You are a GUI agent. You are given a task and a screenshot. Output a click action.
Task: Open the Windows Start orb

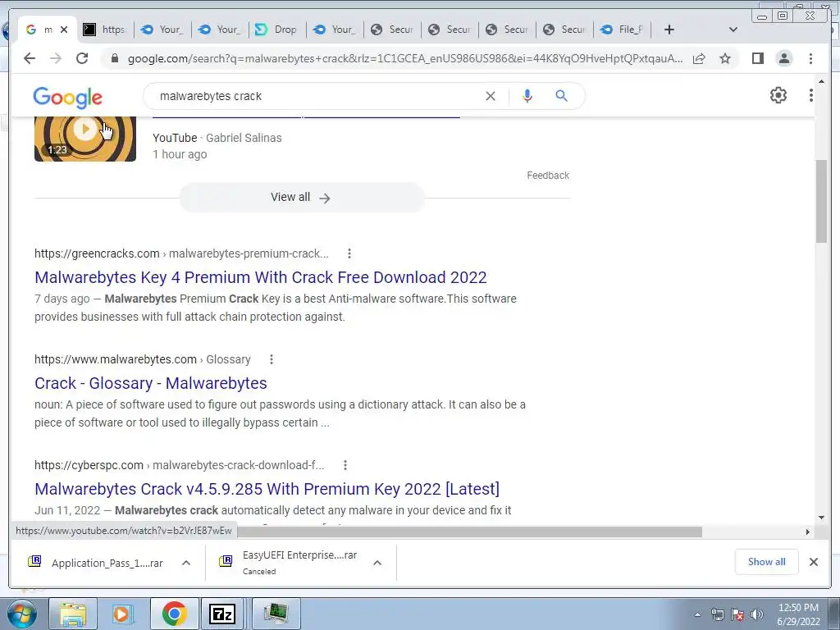pyautogui.click(x=21, y=614)
